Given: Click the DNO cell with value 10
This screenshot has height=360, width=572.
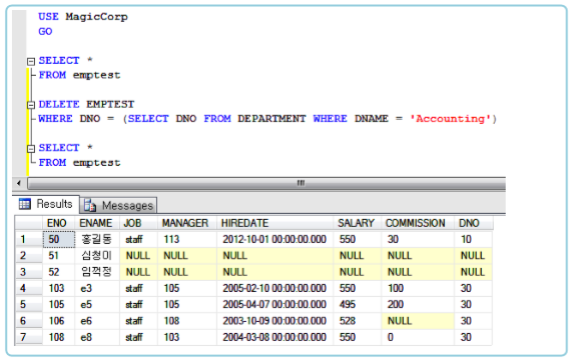Looking at the screenshot, I should [474, 239].
